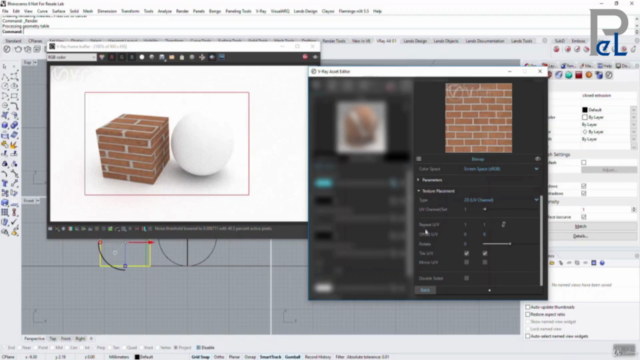
Task: Click the brick texture preview thumbnail
Action: click(x=478, y=118)
